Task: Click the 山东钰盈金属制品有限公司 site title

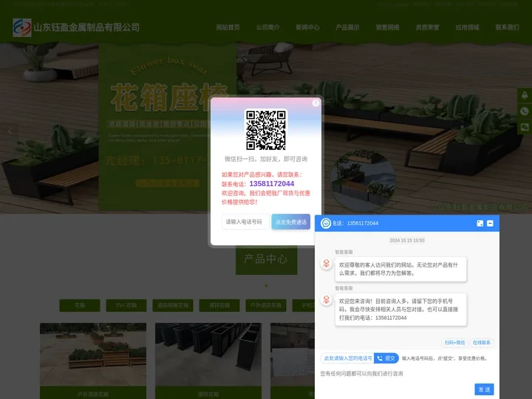Action: tap(86, 27)
